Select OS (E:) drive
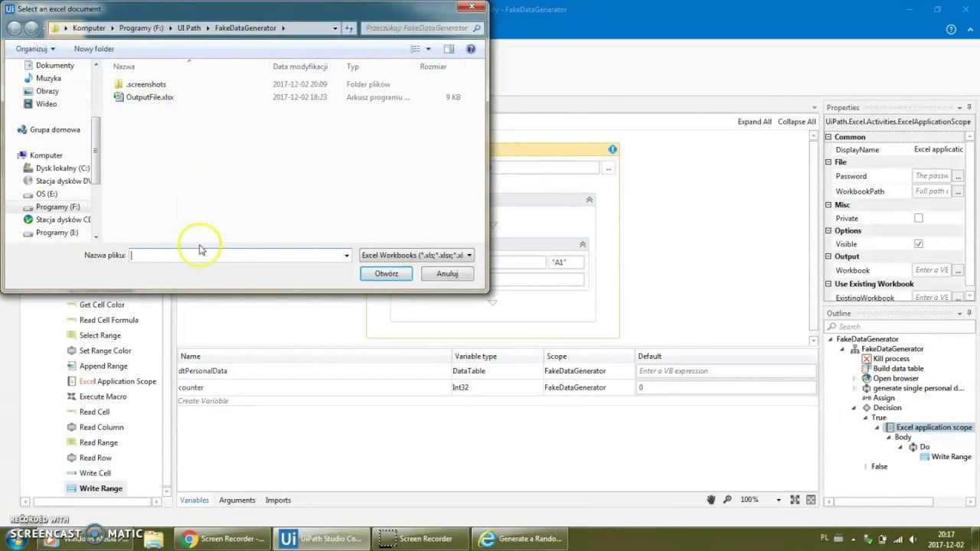The image size is (980, 551). click(46, 194)
